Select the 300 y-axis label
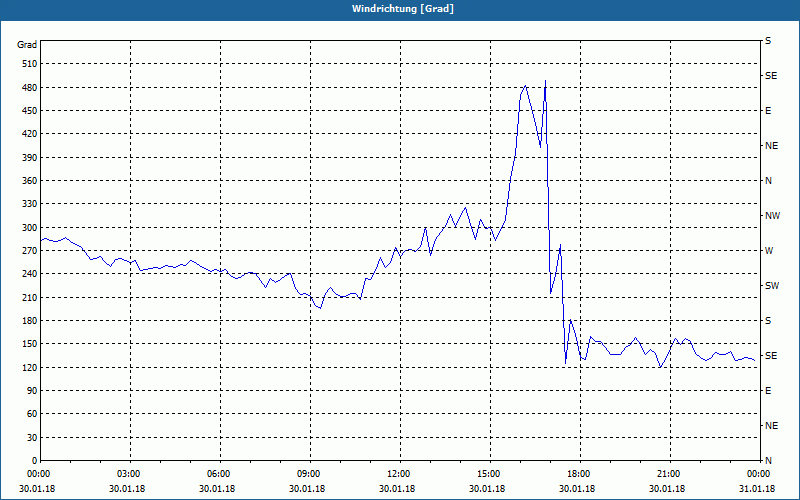Image resolution: width=800 pixels, height=500 pixels. coord(30,228)
